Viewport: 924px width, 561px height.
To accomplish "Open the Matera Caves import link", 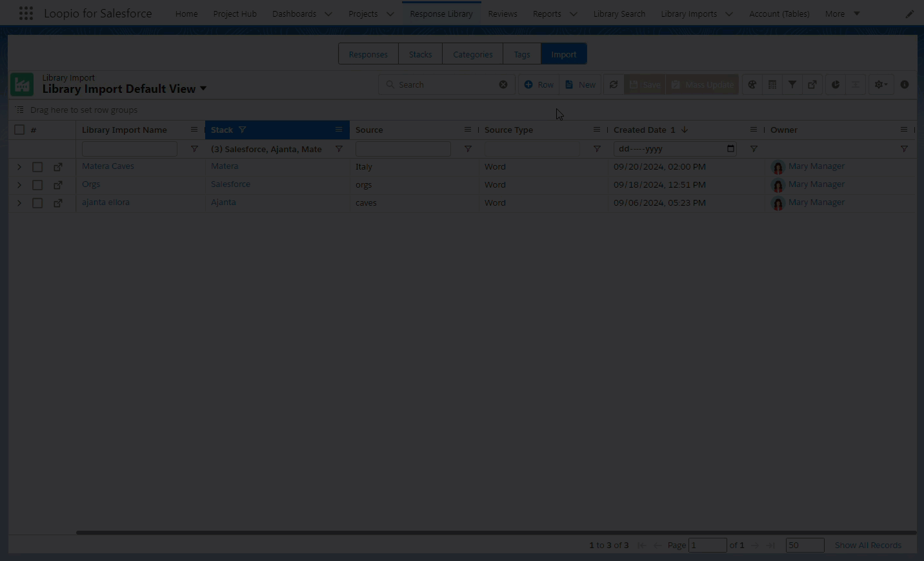I will 108,166.
